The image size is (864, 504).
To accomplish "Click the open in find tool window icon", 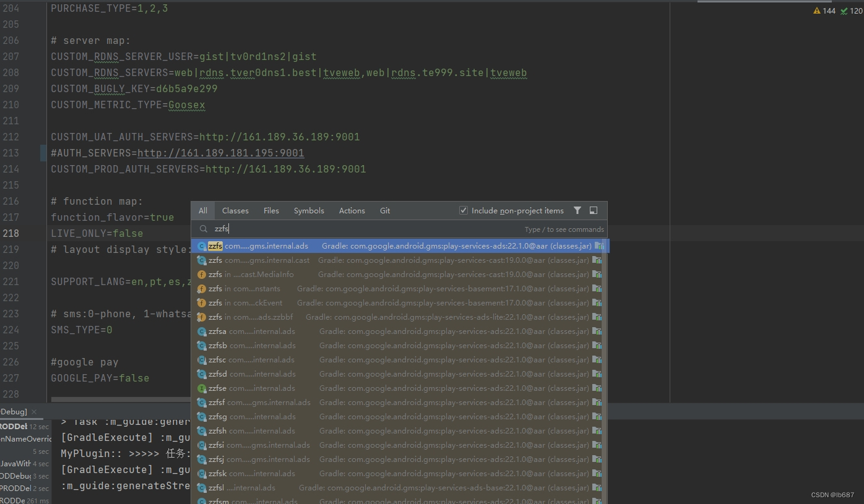I will 594,211.
